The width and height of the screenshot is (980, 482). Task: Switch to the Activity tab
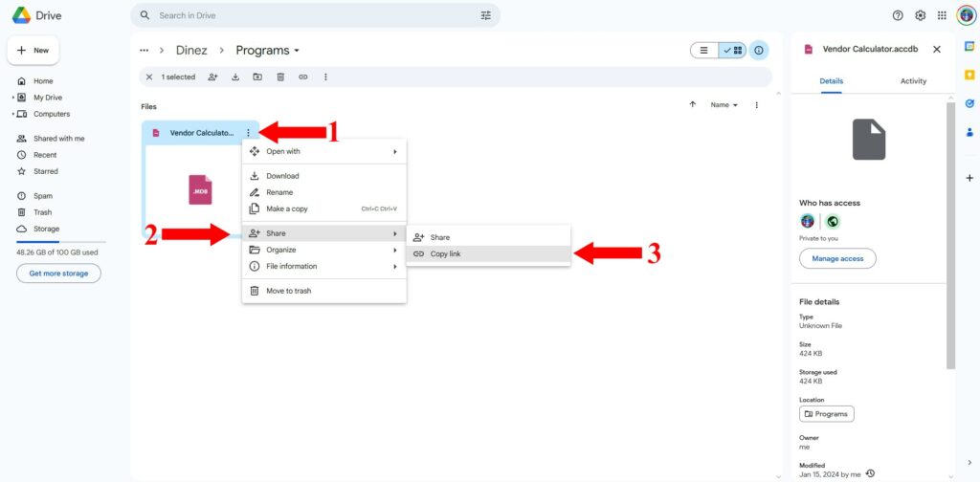click(913, 81)
